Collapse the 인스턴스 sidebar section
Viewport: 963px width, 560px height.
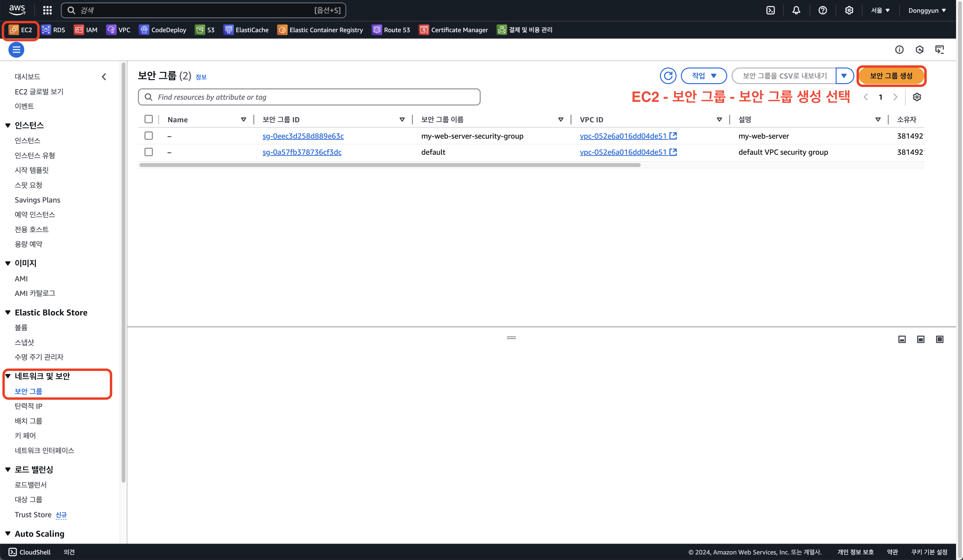tap(8, 125)
